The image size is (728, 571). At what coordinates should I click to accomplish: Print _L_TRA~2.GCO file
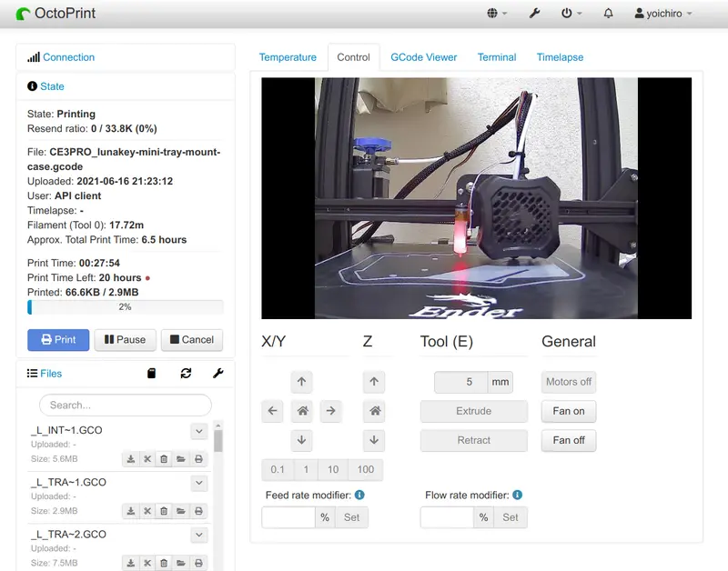pyautogui.click(x=198, y=563)
